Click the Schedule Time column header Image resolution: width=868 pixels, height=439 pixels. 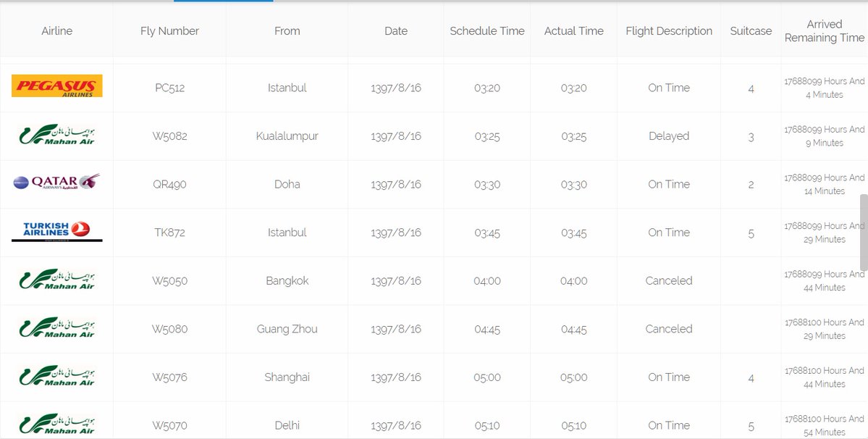click(x=487, y=31)
